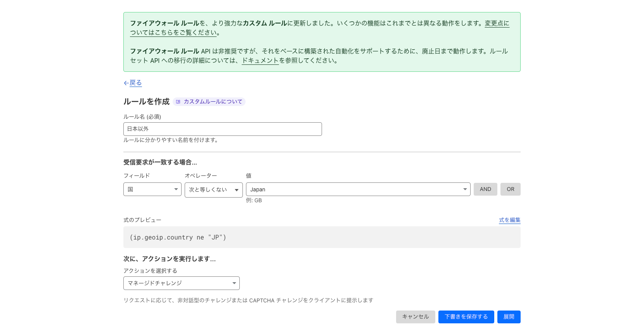Click the 下書きを保存する button
The height and width of the screenshot is (328, 644).
pos(466,317)
